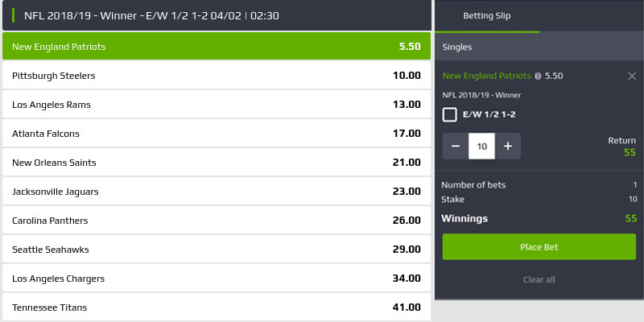Pick Tennessee Titans at 41.00
This screenshot has width=644, height=322.
pyautogui.click(x=216, y=307)
